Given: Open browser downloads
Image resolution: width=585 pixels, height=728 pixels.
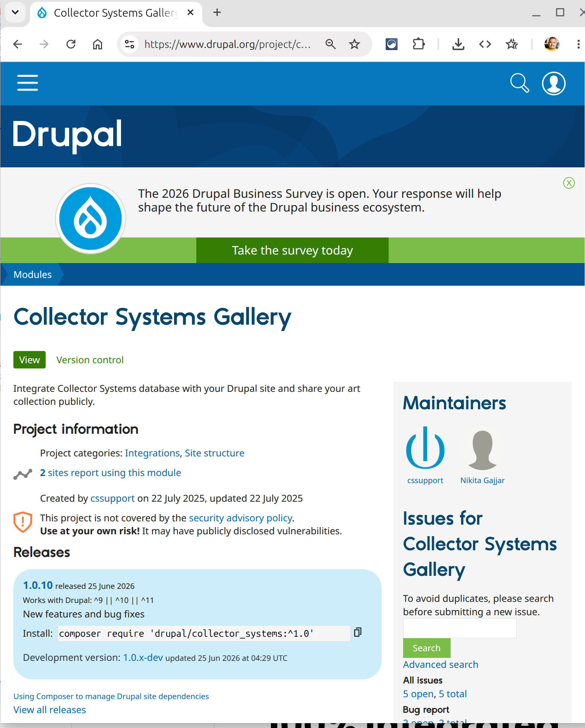Looking at the screenshot, I should point(458,45).
